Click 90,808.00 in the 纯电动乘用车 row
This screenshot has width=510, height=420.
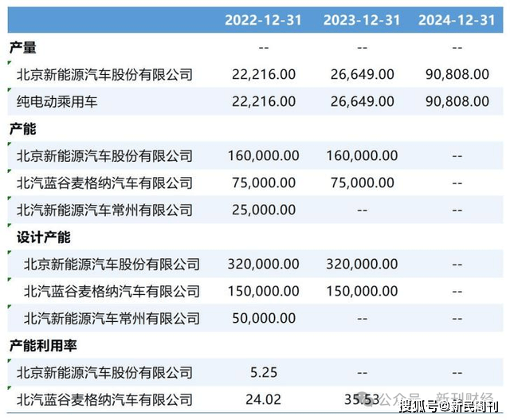click(457, 101)
